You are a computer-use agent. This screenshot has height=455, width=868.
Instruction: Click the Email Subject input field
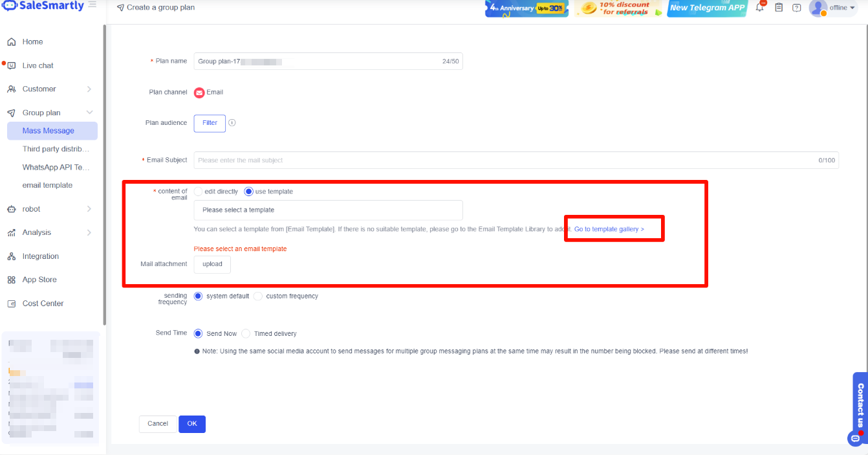point(505,161)
